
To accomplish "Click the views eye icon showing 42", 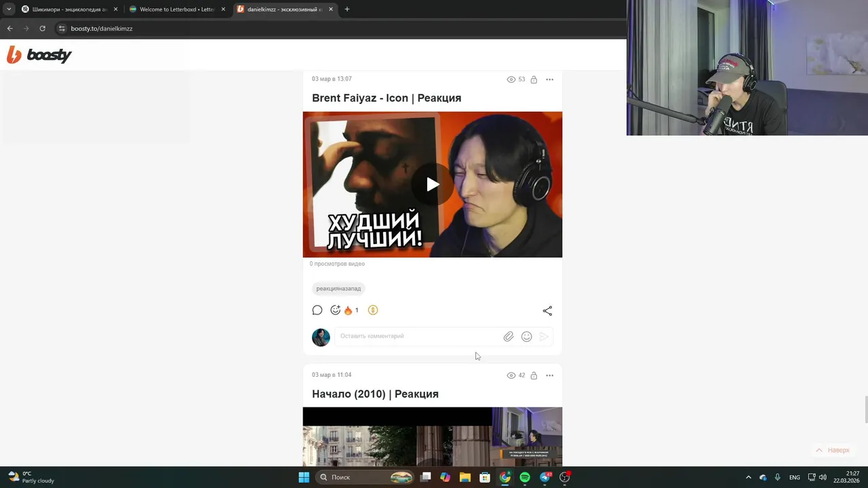I will 511,375.
